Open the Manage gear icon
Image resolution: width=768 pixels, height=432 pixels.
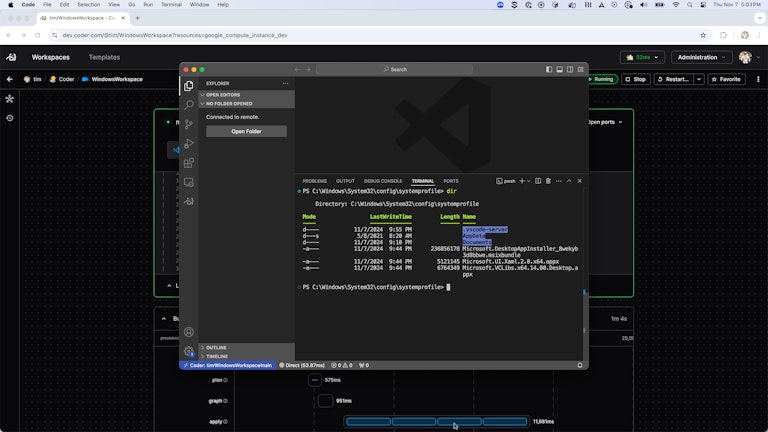click(x=188, y=351)
